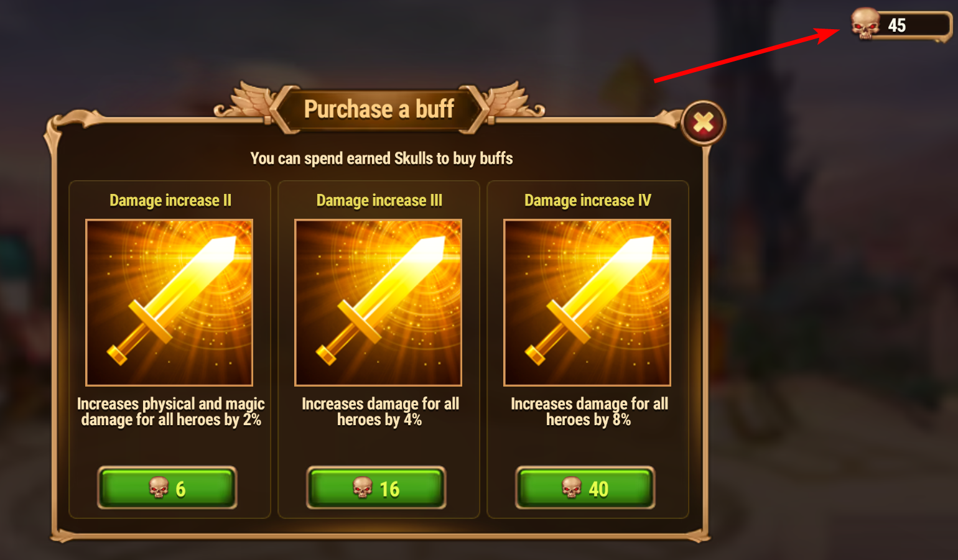Select the Damage increase IV sword image
Screen dimensions: 958x560
click(x=587, y=303)
